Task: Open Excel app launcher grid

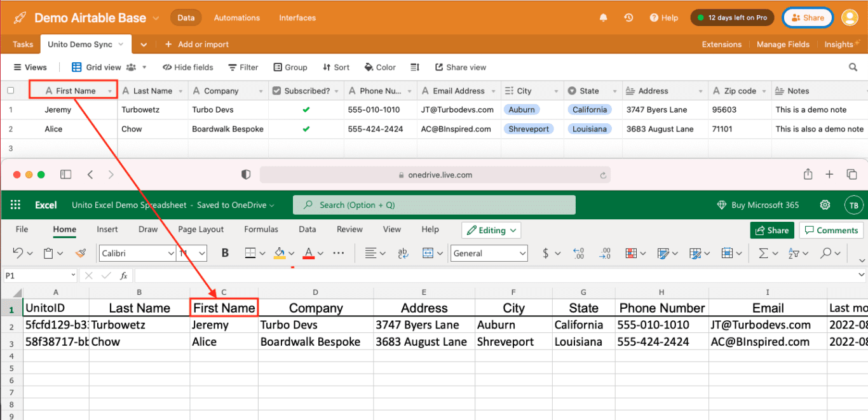Action: tap(16, 205)
